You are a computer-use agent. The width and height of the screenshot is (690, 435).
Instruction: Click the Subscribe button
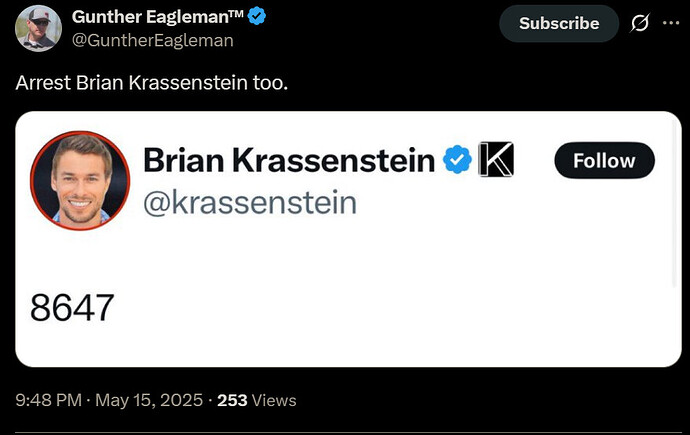click(x=559, y=23)
